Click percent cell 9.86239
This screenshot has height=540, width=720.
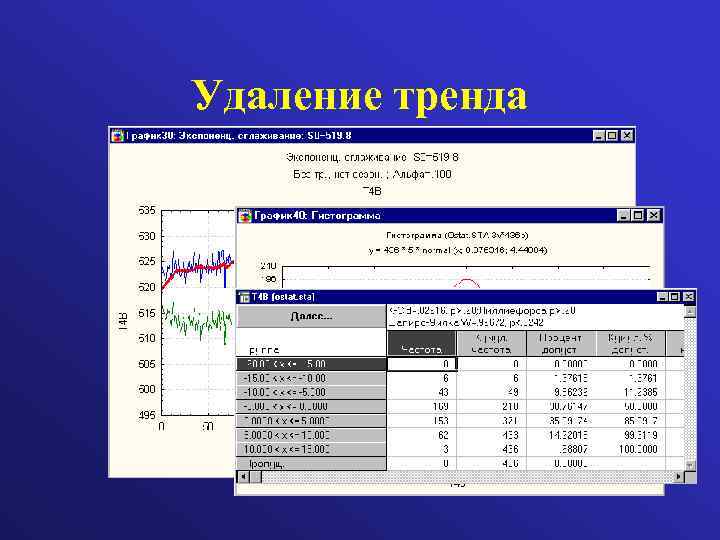561,393
